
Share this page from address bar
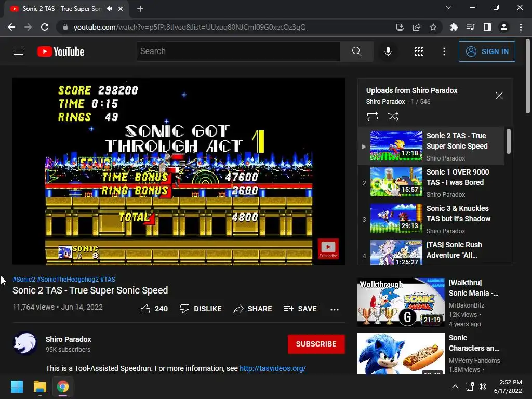417,27
